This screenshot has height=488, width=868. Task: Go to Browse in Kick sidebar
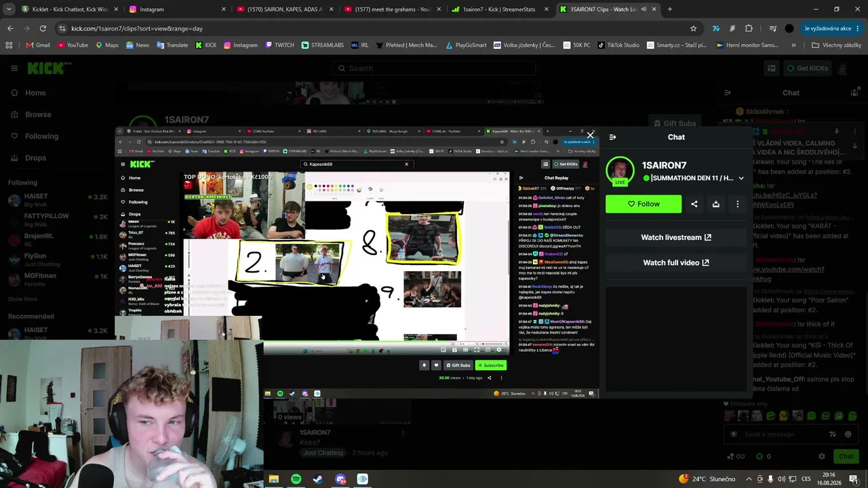click(30, 115)
